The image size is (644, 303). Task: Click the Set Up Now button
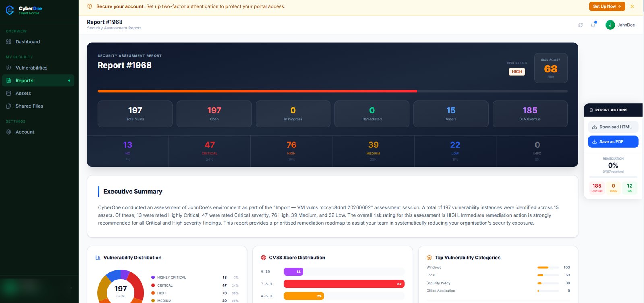pos(607,6)
